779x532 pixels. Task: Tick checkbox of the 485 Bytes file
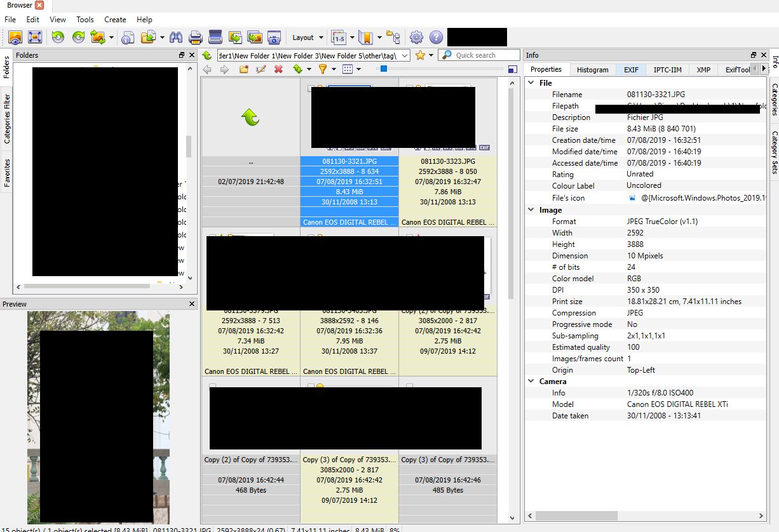coord(410,386)
